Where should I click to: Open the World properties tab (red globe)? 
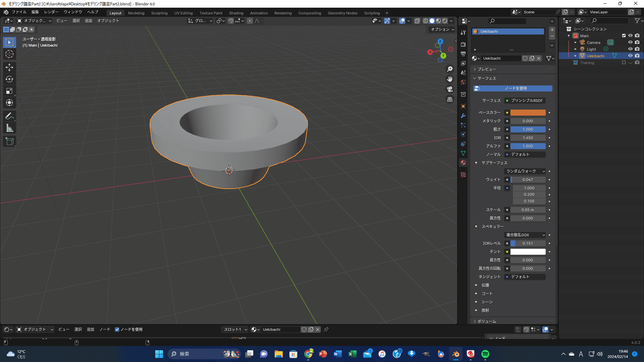point(463,83)
